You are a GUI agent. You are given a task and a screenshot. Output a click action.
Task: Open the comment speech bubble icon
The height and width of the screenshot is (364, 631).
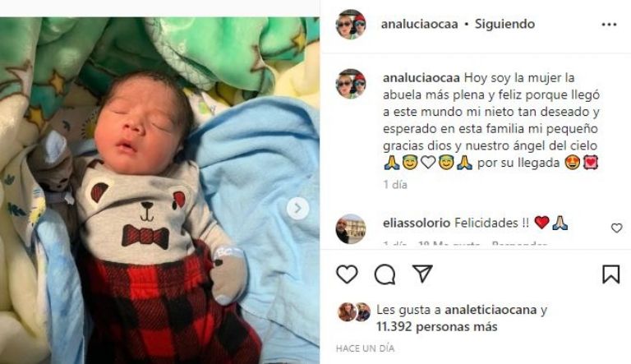[385, 274]
